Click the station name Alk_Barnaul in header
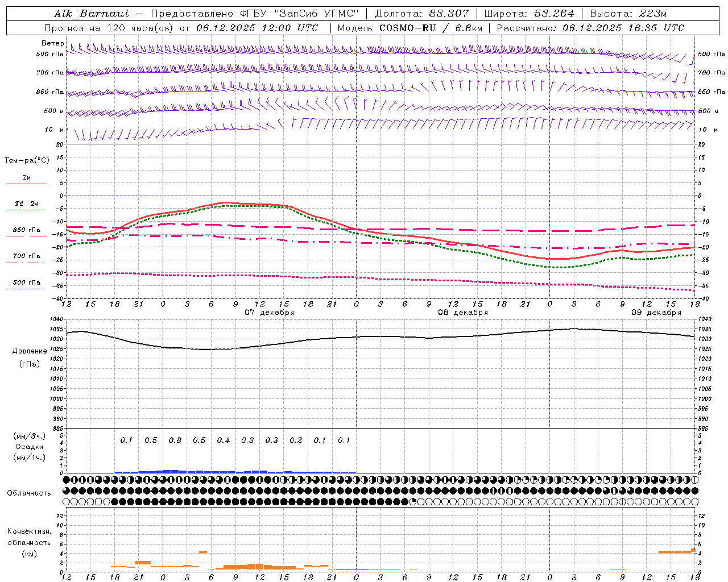 tap(92, 14)
